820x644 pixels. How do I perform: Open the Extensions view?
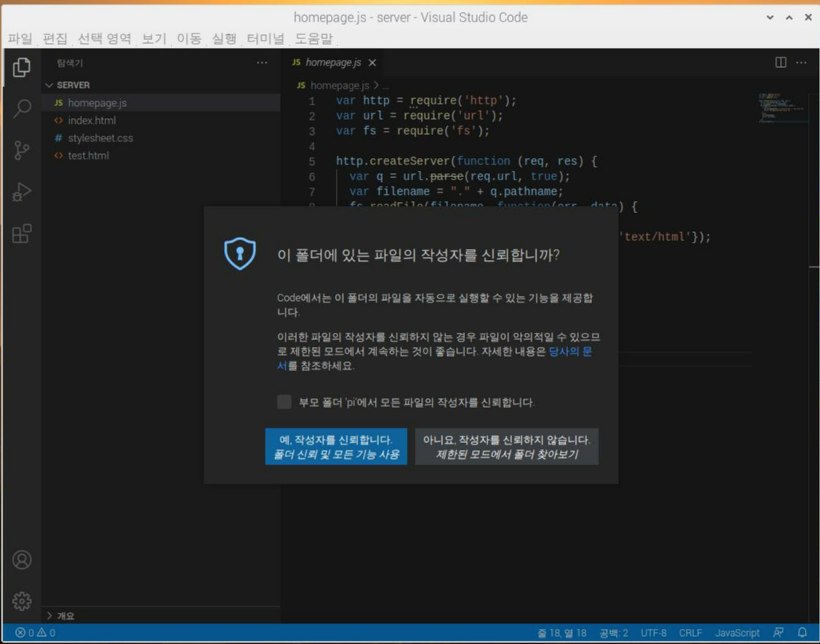pyautogui.click(x=22, y=233)
